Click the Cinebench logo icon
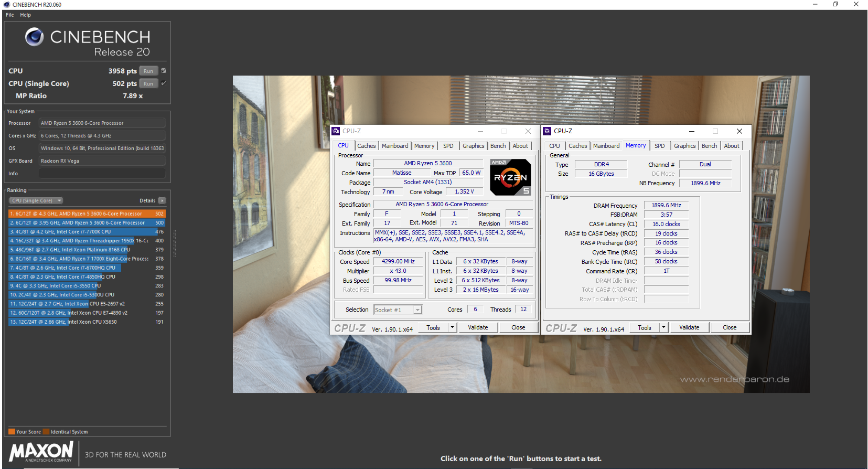The height and width of the screenshot is (469, 868). coord(34,37)
